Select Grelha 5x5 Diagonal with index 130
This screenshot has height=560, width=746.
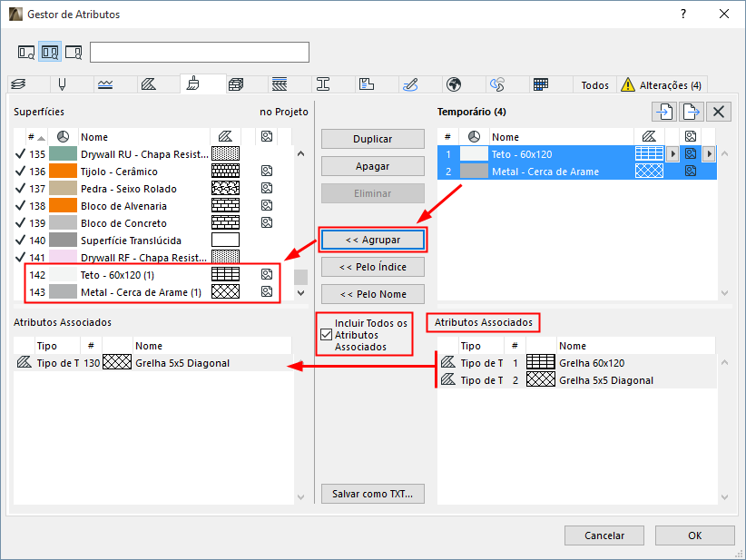(153, 363)
